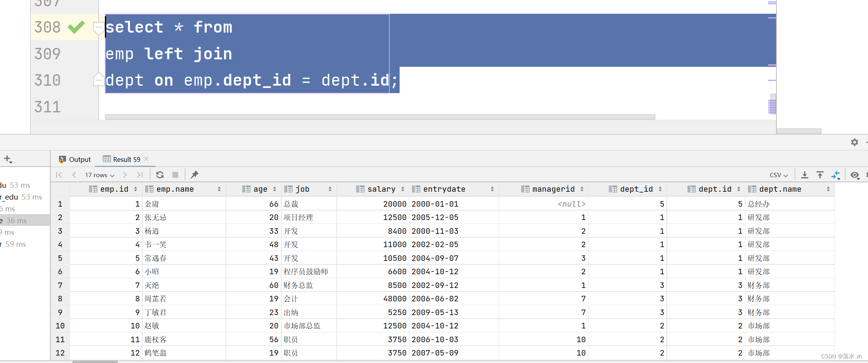
Task: Select the job cell 市场部总监
Action: point(309,326)
